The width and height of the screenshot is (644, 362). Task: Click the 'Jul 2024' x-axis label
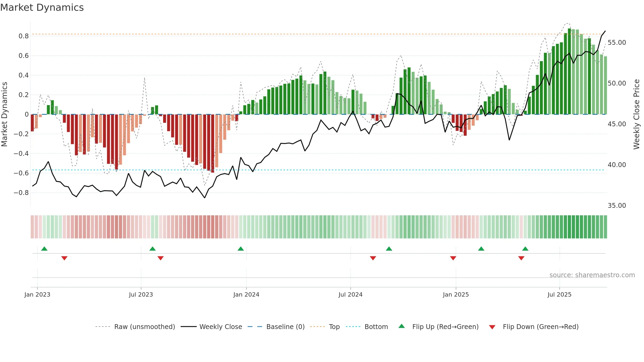tap(350, 294)
